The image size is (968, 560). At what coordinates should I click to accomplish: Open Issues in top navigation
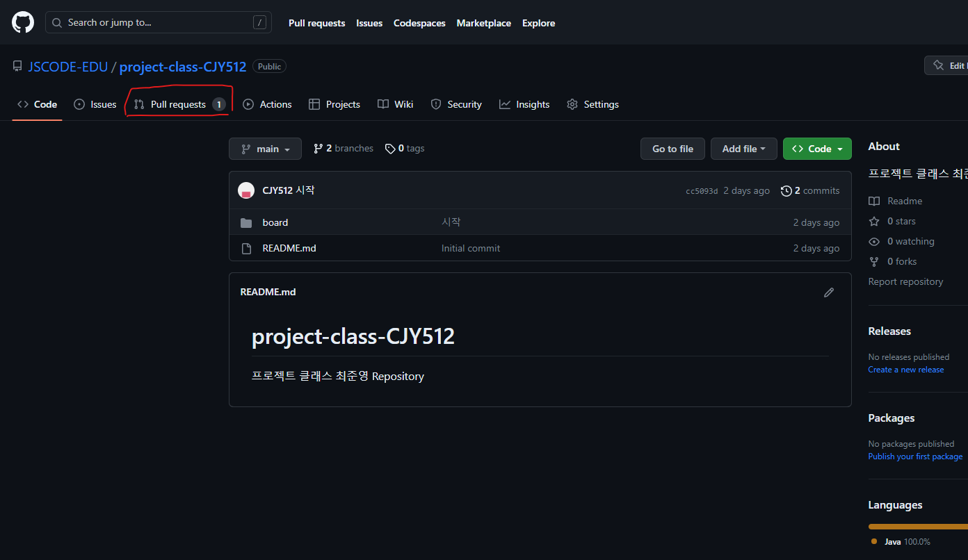(x=369, y=23)
